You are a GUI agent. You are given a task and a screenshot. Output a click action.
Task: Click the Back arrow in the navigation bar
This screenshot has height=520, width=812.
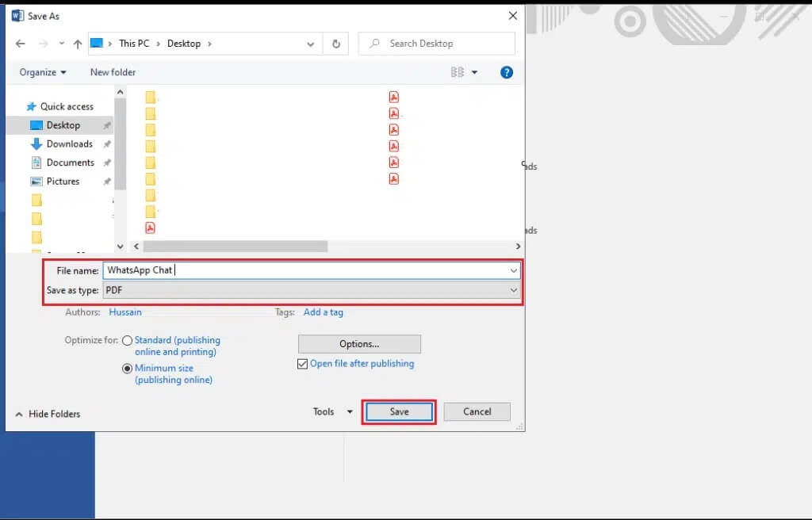point(20,44)
